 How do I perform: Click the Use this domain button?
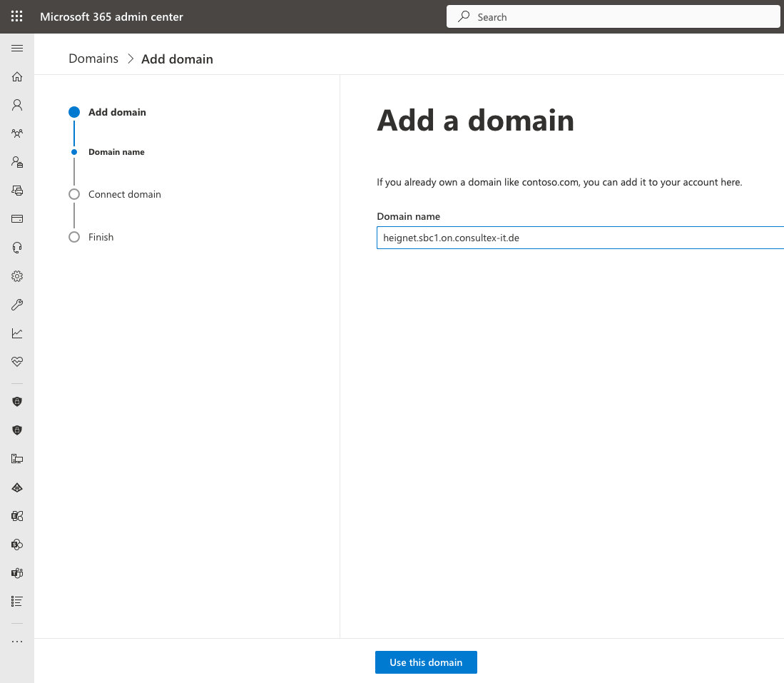[x=426, y=662]
